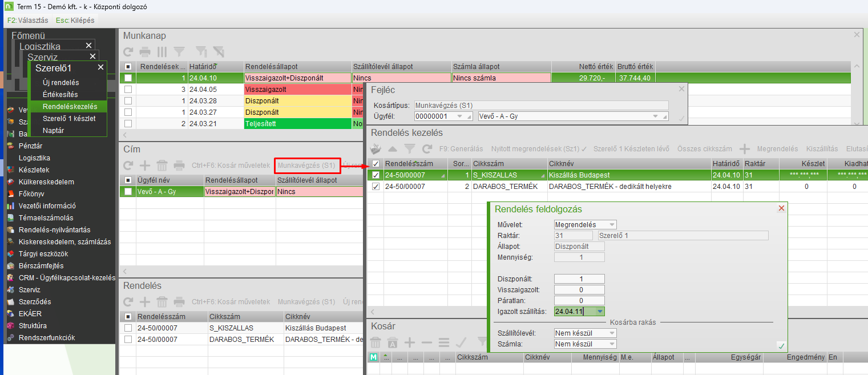Sort by Rendelésállapot column header in Munkanap
Viewport: 868px width, 375px height.
(x=298, y=67)
